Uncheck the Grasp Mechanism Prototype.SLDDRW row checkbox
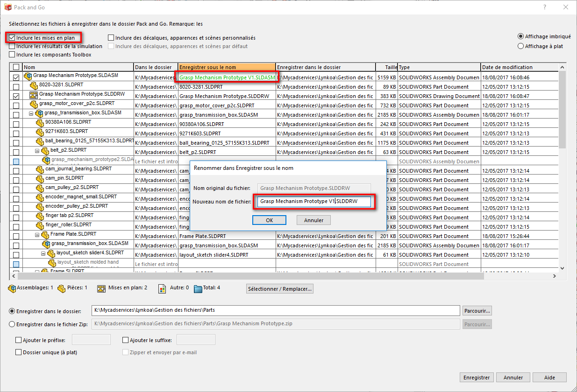 [x=16, y=96]
